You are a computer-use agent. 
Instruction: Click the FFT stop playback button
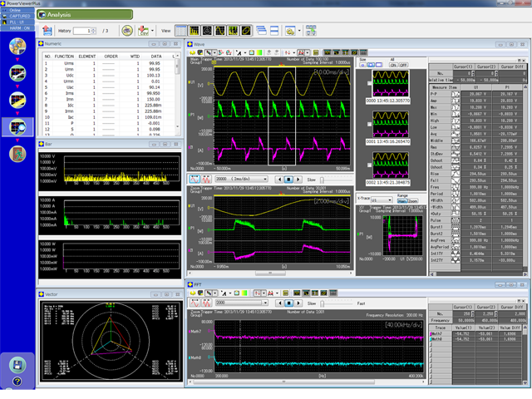pyautogui.click(x=288, y=303)
